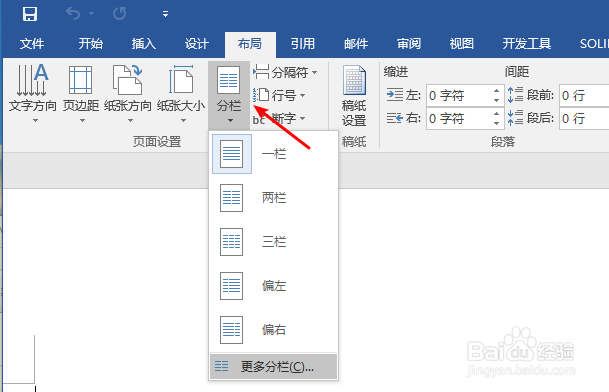This screenshot has width=609, height=392.
Task: Choose the 偏右 right column layout
Action: click(273, 330)
